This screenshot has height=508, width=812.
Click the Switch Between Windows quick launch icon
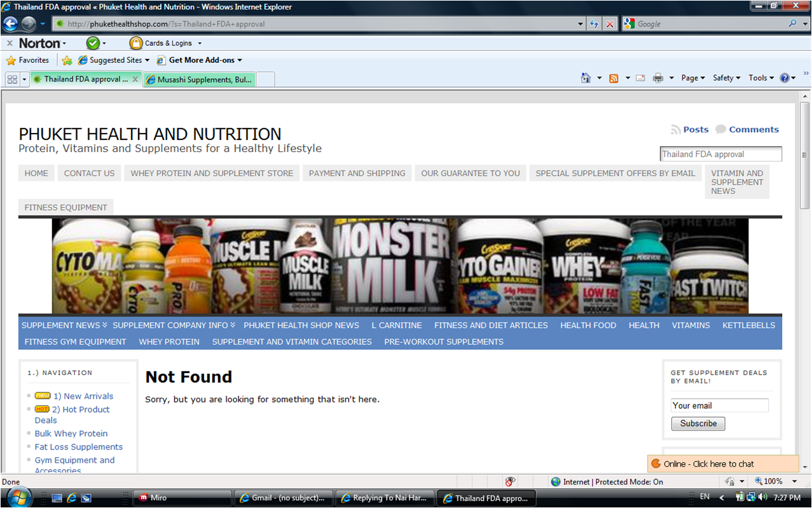86,498
